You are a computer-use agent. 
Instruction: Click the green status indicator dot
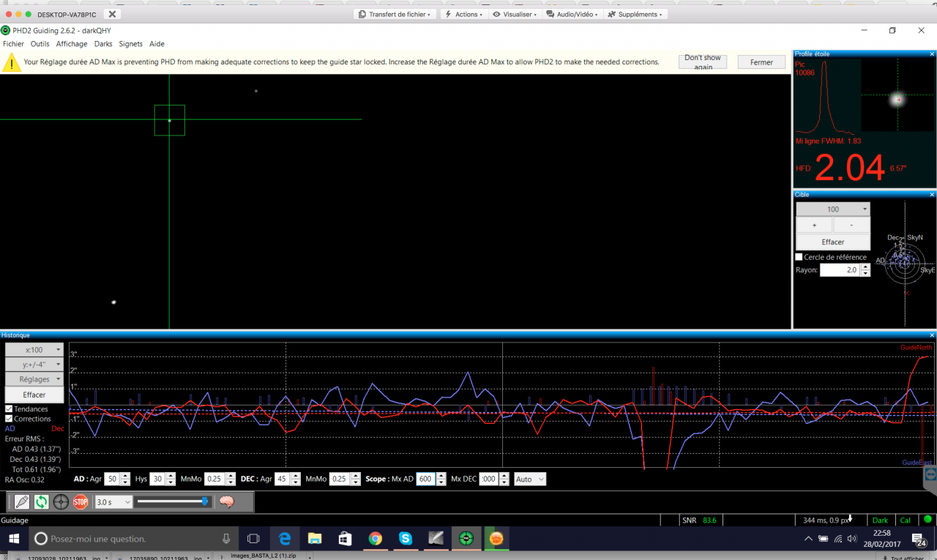click(927, 520)
